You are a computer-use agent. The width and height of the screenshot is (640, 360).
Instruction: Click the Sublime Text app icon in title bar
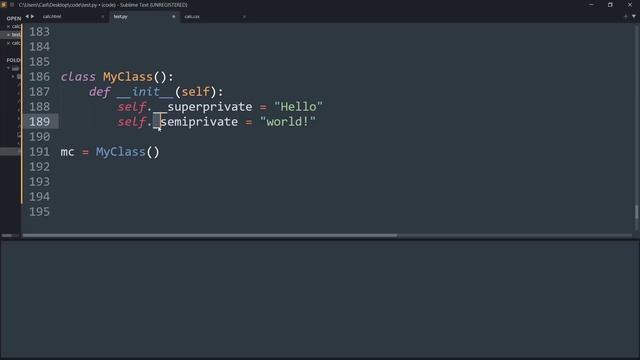pyautogui.click(x=4, y=5)
